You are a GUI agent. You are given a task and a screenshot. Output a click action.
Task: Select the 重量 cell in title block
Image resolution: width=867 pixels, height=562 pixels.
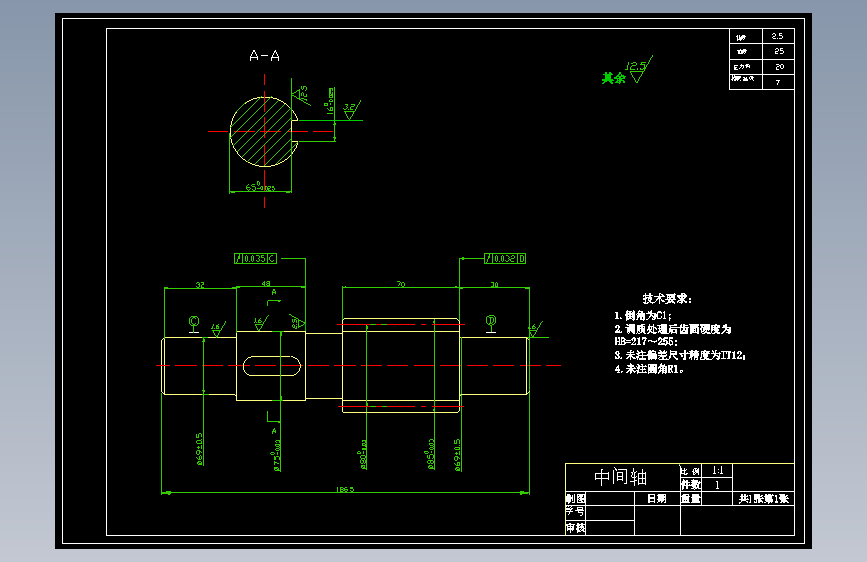pos(691,498)
